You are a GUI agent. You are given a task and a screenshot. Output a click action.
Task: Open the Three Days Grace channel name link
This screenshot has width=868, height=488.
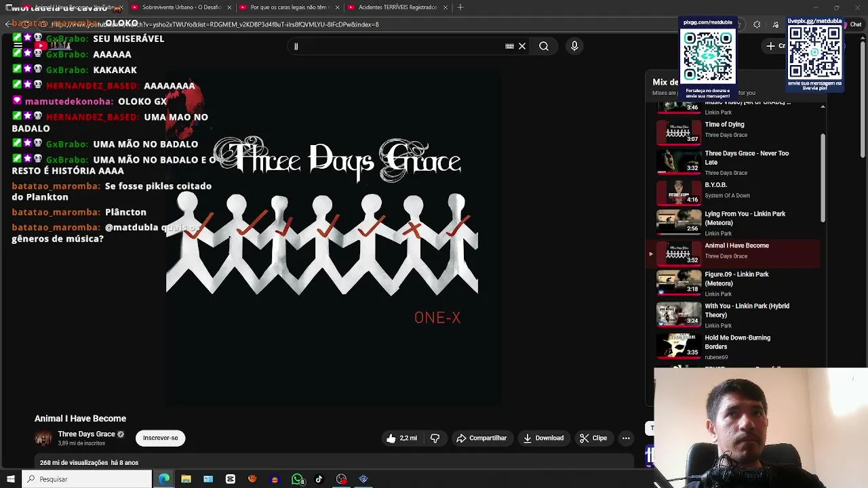[86, 434]
